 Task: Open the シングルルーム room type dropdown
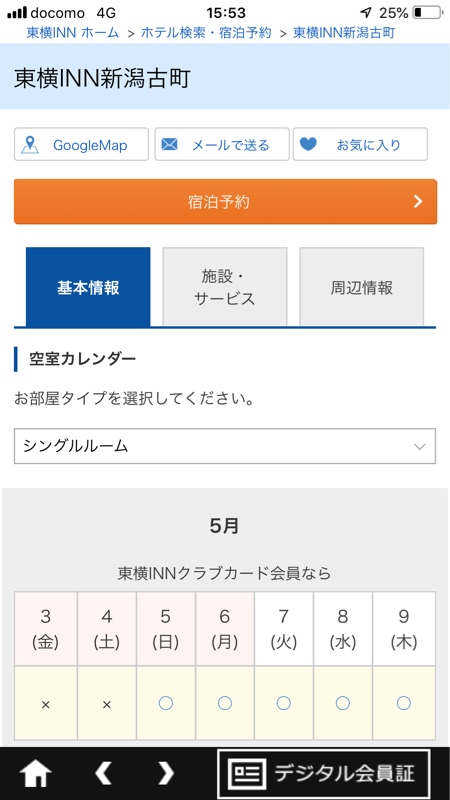(225, 446)
